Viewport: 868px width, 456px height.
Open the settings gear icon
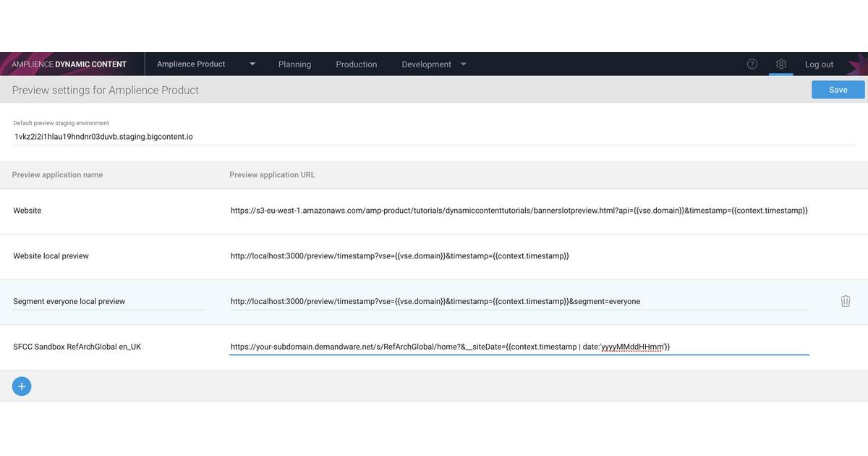(x=781, y=64)
